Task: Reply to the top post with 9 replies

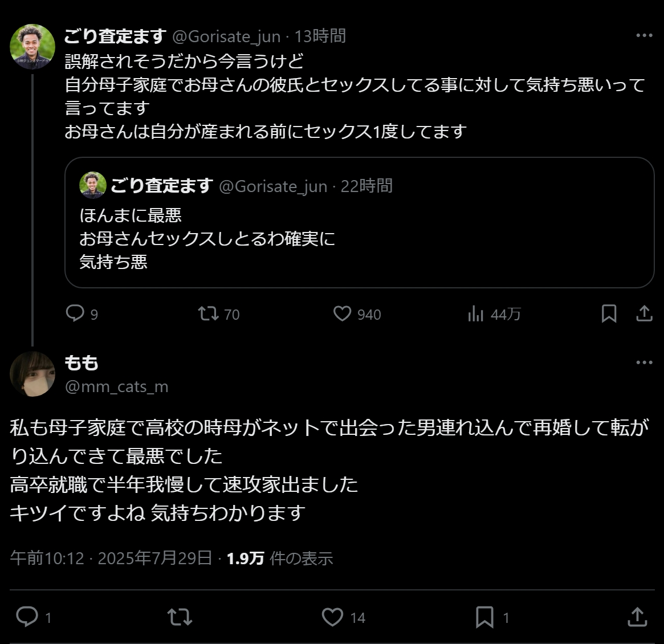Action: point(75,313)
